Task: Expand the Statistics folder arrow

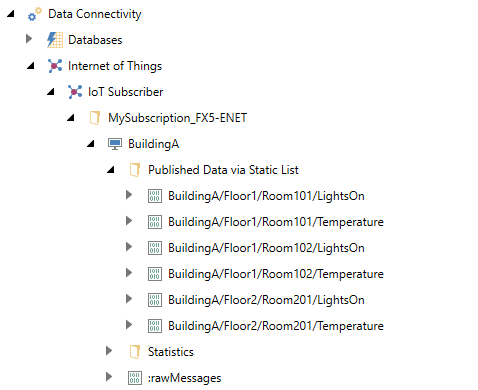Action: point(109,351)
